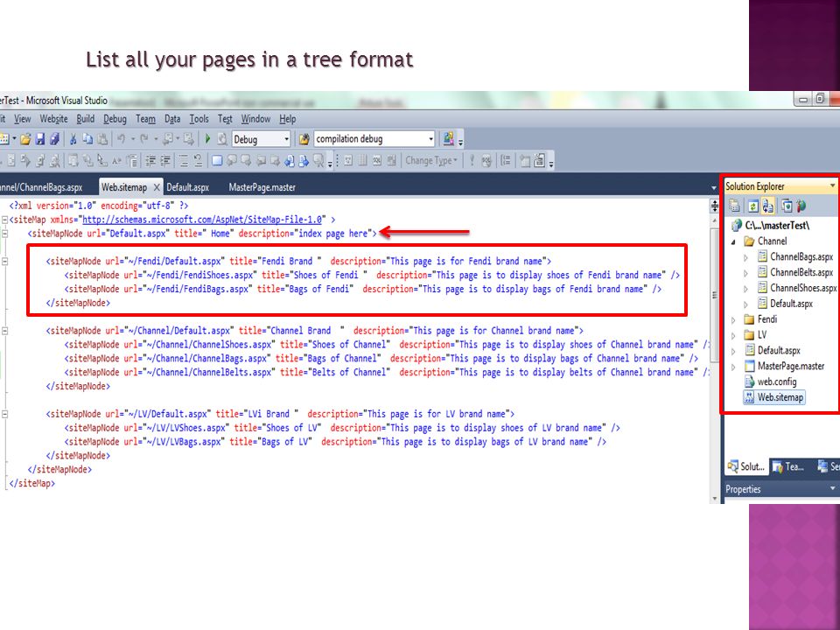Click the extension manager icon after compilation debug
The height and width of the screenshot is (630, 840).
[449, 139]
